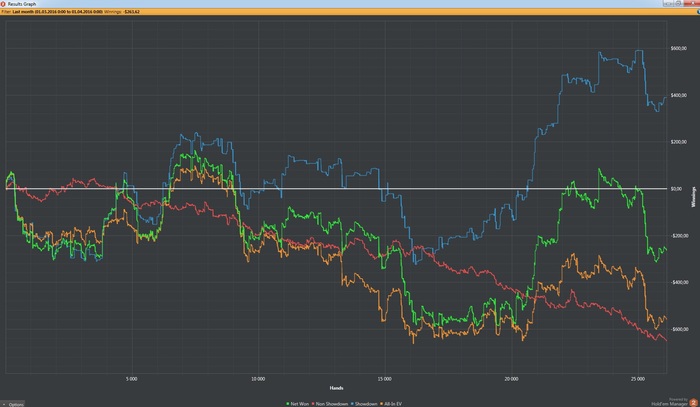700x407 pixels.
Task: Maximize the Results Graph window
Action: 678,3
